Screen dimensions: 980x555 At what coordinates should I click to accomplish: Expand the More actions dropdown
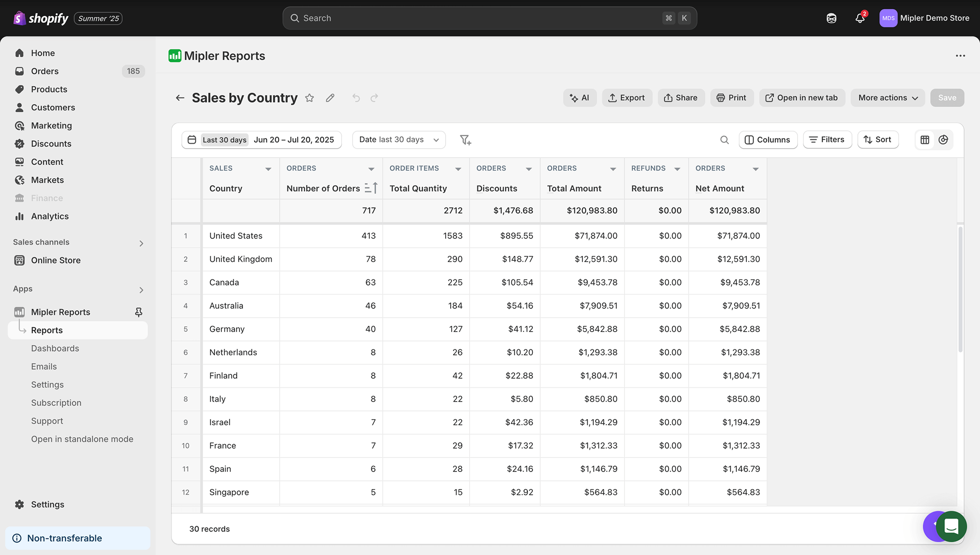[887, 98]
